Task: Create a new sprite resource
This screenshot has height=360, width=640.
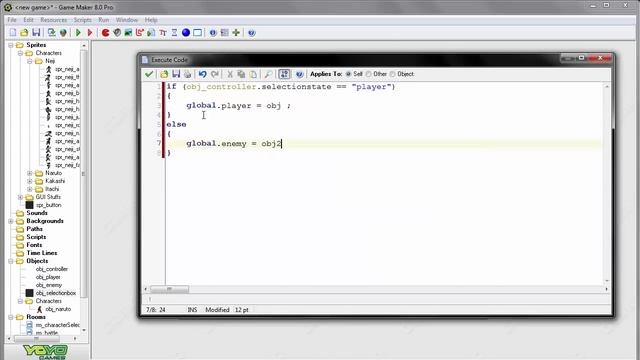Action: (x=105, y=33)
